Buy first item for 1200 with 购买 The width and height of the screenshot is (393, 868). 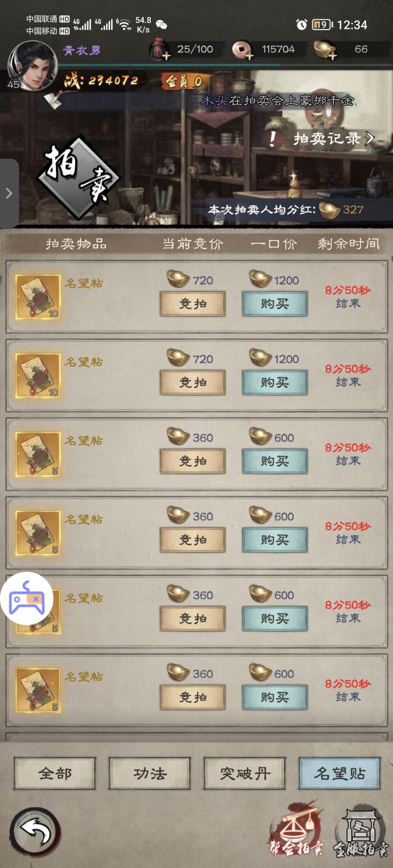[275, 304]
